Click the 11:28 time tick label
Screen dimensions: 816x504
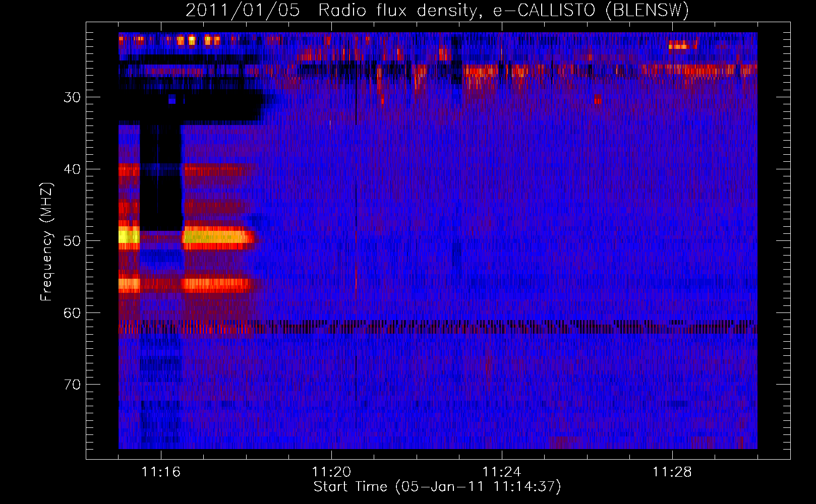[x=672, y=472]
